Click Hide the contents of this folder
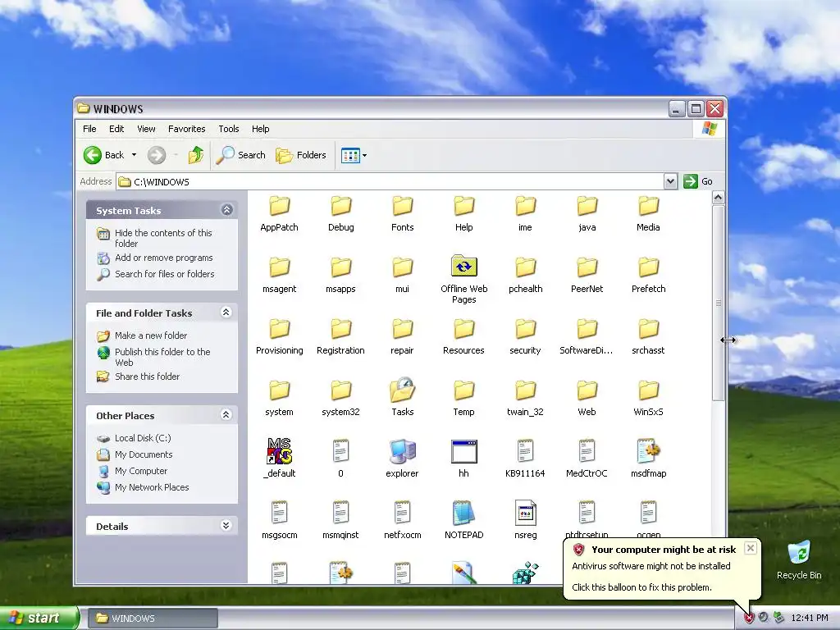This screenshot has height=630, width=840. point(163,238)
